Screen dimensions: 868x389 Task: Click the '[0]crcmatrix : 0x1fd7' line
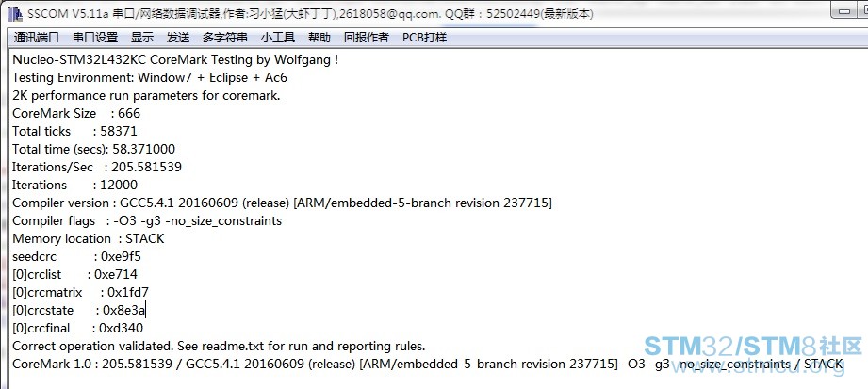(81, 292)
